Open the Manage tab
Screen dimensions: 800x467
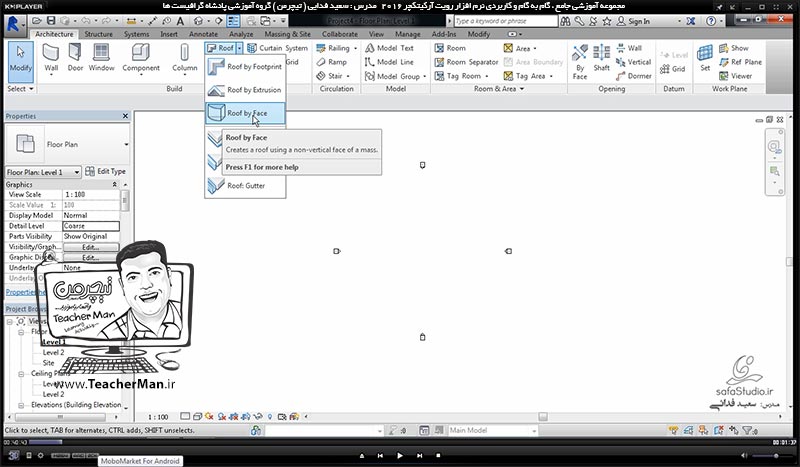pyautogui.click(x=408, y=34)
